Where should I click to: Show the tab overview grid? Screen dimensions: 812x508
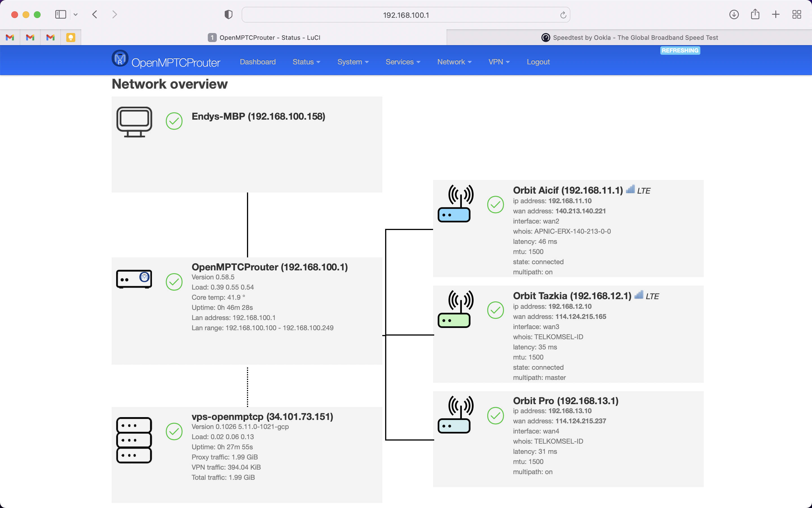point(796,14)
